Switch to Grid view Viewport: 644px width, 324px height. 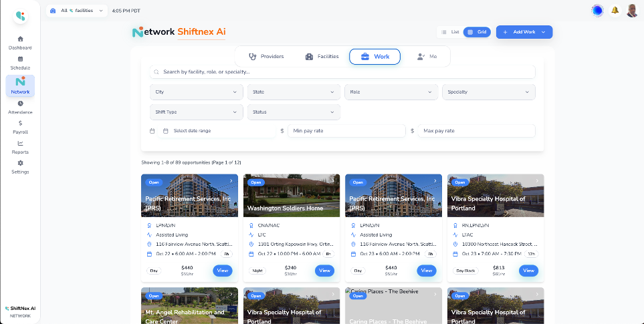(477, 32)
